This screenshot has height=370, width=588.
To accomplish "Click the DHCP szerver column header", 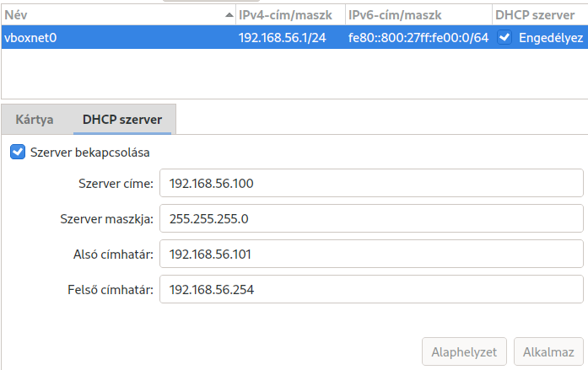I will (540, 15).
